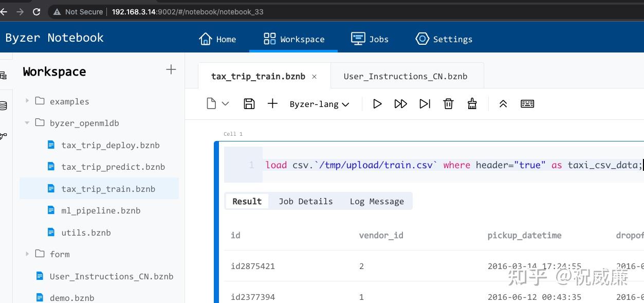The width and height of the screenshot is (644, 303).
Task: Open demo.bznb in the file tree
Action: pyautogui.click(x=72, y=297)
